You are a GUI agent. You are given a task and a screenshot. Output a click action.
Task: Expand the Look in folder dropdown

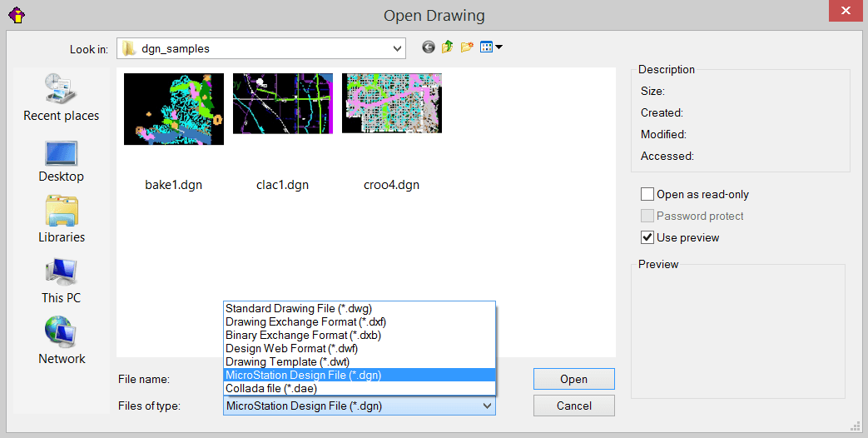pos(397,48)
